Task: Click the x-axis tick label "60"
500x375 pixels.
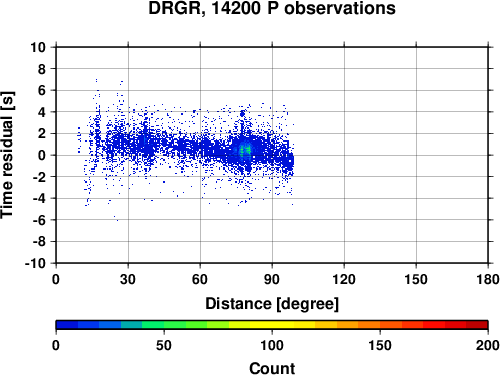Action: (200, 279)
